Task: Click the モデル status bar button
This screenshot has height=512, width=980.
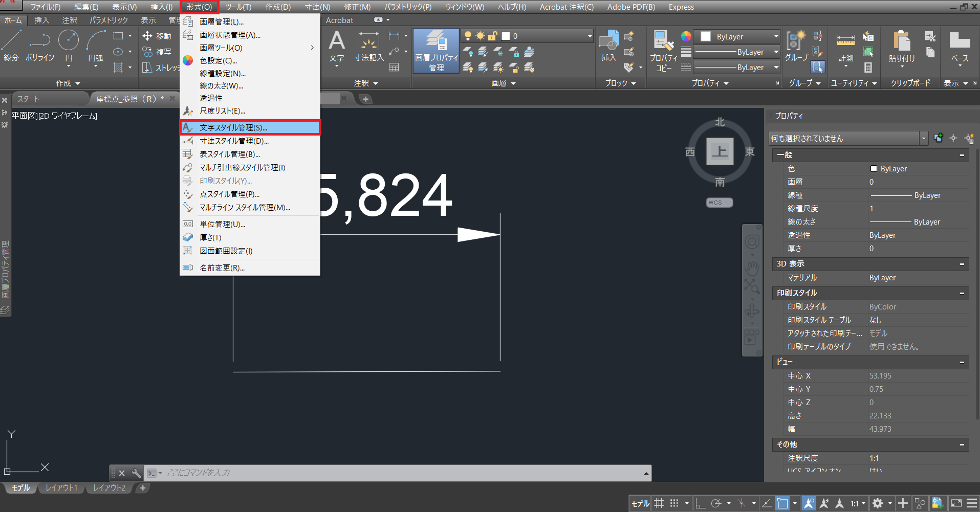Action: tap(640, 503)
